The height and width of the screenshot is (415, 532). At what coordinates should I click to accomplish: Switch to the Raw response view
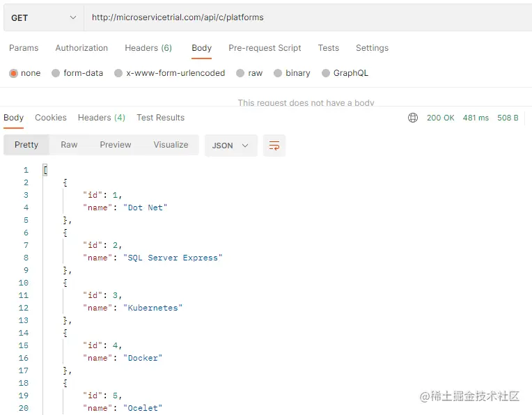tap(69, 145)
